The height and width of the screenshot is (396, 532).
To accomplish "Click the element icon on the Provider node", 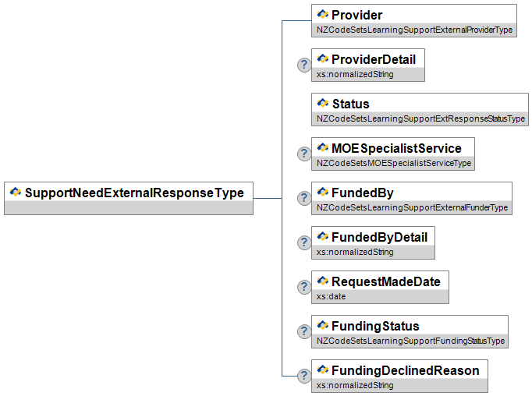I will point(322,15).
